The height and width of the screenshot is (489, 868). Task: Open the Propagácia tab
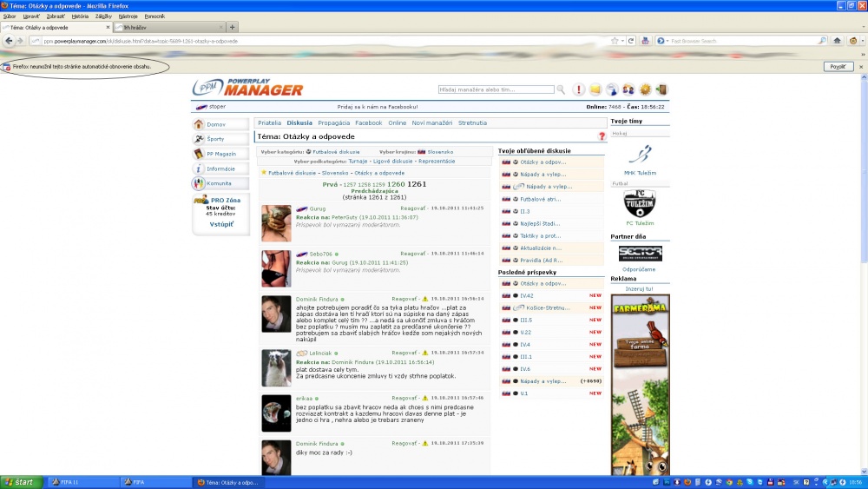pos(334,123)
